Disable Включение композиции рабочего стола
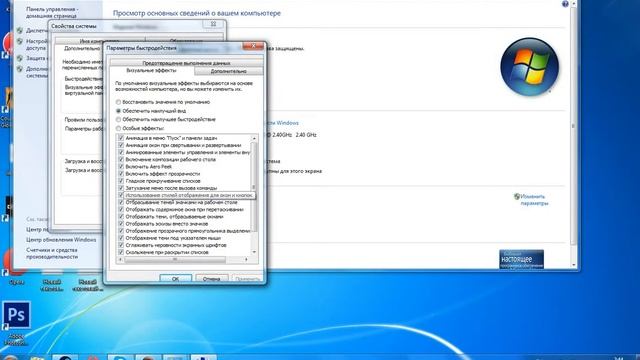This screenshot has width=640, height=360. point(121,160)
